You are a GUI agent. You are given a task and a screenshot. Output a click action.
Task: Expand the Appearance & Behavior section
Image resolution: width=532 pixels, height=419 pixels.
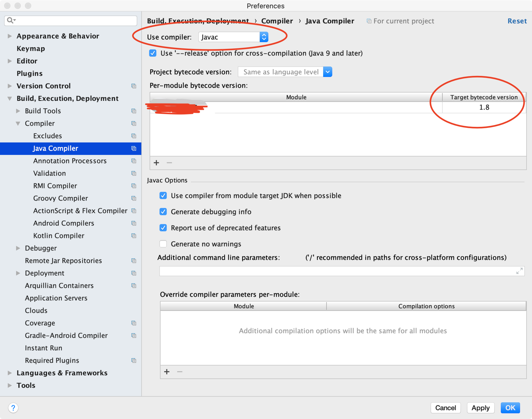tap(10, 36)
